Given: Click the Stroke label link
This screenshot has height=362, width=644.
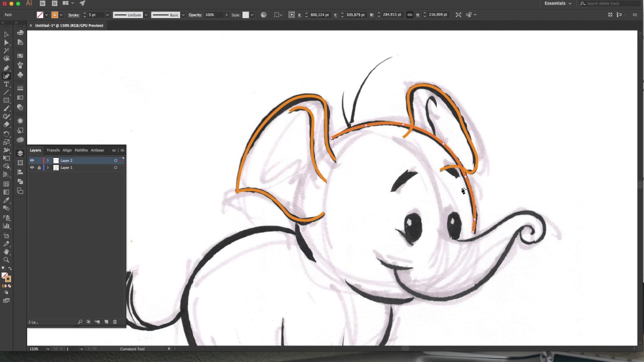Looking at the screenshot, I should (73, 15).
